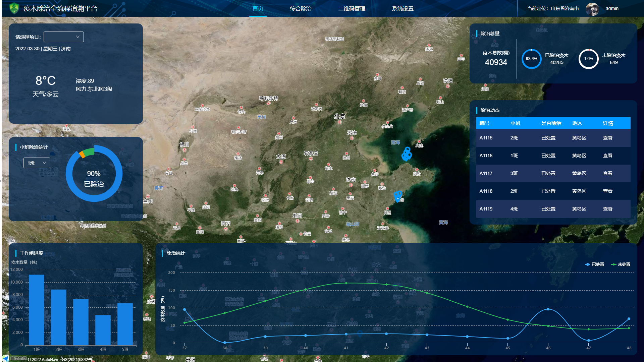Click the 1.6% unremoved circle indicator

[588, 59]
